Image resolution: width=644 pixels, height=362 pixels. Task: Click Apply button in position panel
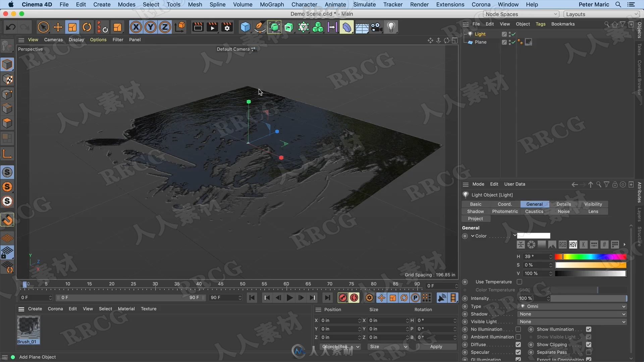tap(435, 346)
